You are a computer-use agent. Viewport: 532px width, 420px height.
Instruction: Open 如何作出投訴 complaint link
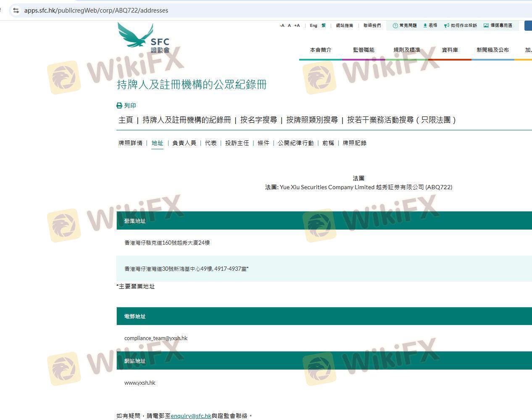pyautogui.click(x=464, y=26)
